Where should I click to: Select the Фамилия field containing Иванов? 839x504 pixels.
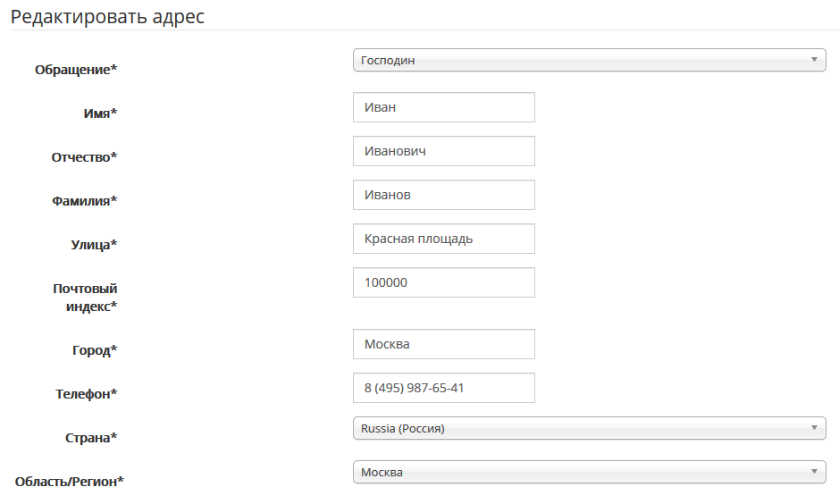point(444,195)
